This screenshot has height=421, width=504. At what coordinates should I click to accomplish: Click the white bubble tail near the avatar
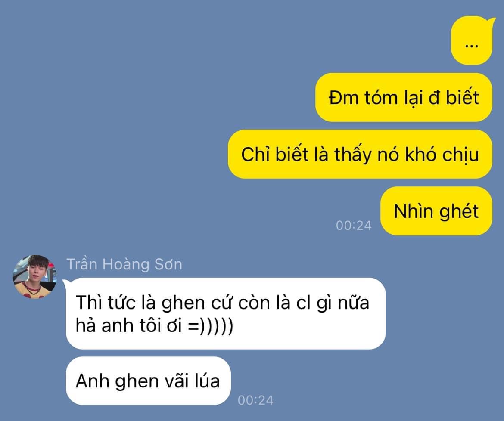click(66, 282)
